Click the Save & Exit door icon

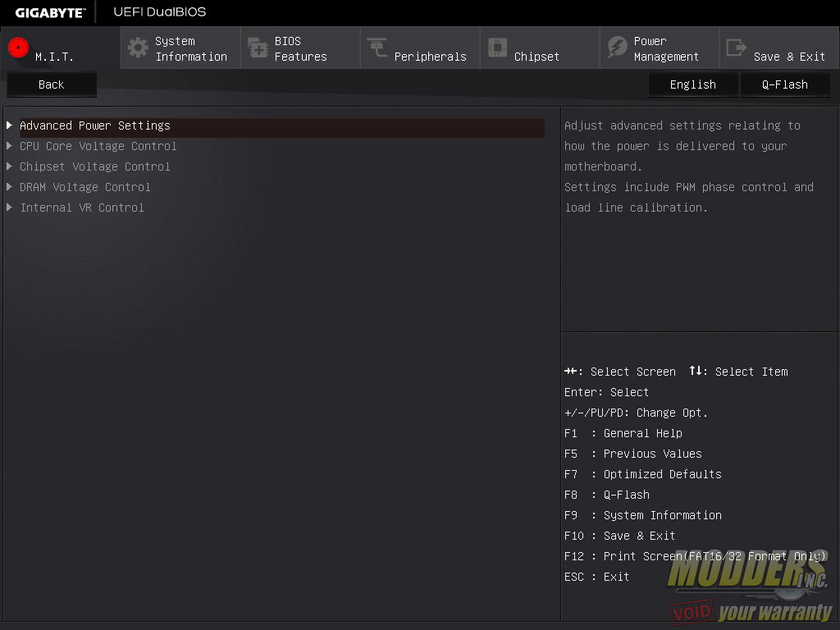coord(736,48)
